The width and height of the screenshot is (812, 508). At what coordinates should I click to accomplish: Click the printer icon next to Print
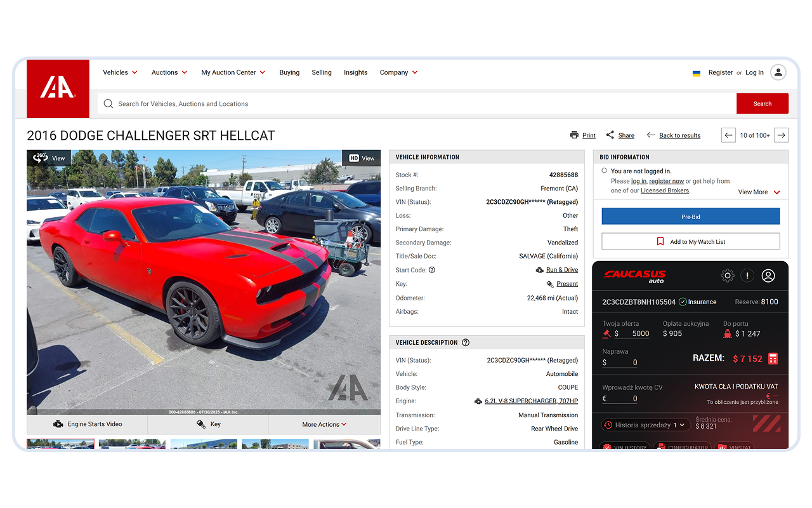(x=574, y=135)
